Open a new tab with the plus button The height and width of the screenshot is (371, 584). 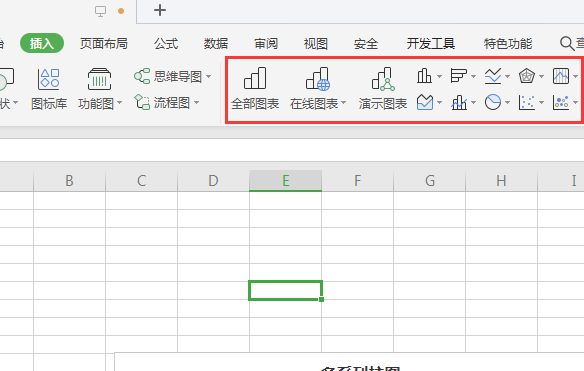[160, 10]
